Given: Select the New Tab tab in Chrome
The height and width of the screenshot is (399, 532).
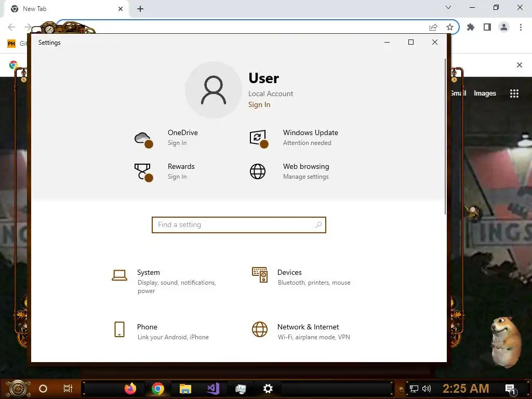Looking at the screenshot, I should [64, 9].
